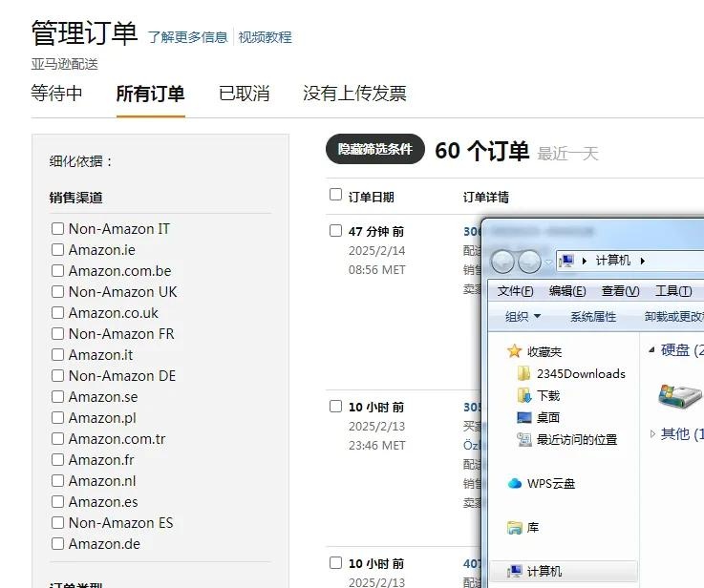Select 2345Downloads in favorites list
Screen dimensions: 704x588
tap(581, 373)
